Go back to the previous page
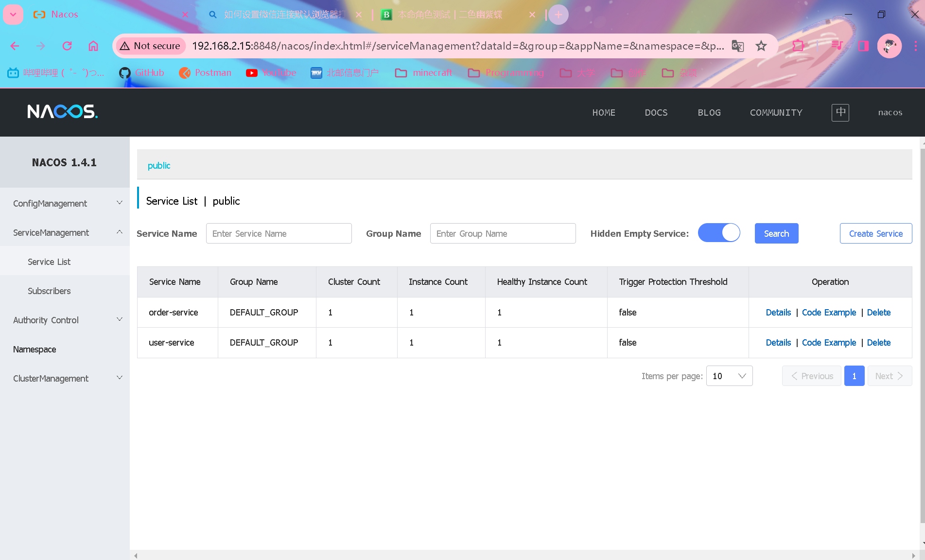925x560 pixels. pyautogui.click(x=15, y=46)
